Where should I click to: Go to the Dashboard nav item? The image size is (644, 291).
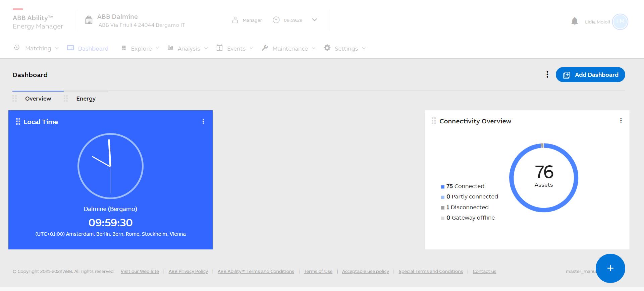point(93,49)
